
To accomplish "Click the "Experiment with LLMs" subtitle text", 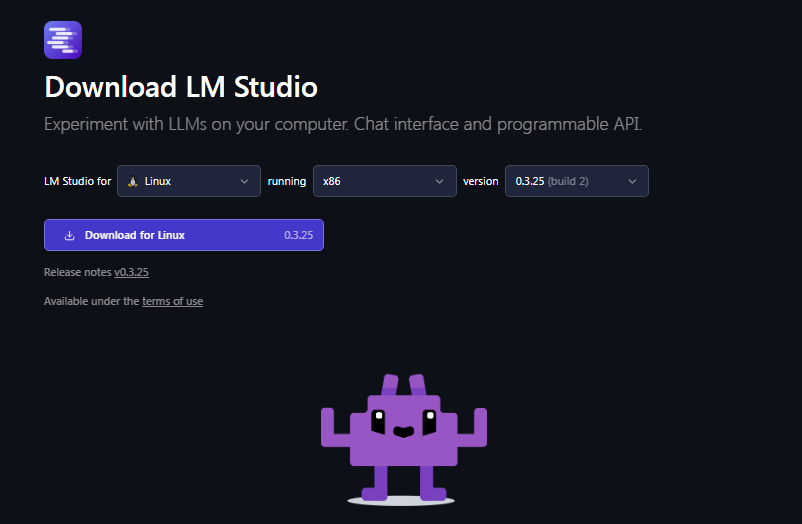I will [342, 125].
